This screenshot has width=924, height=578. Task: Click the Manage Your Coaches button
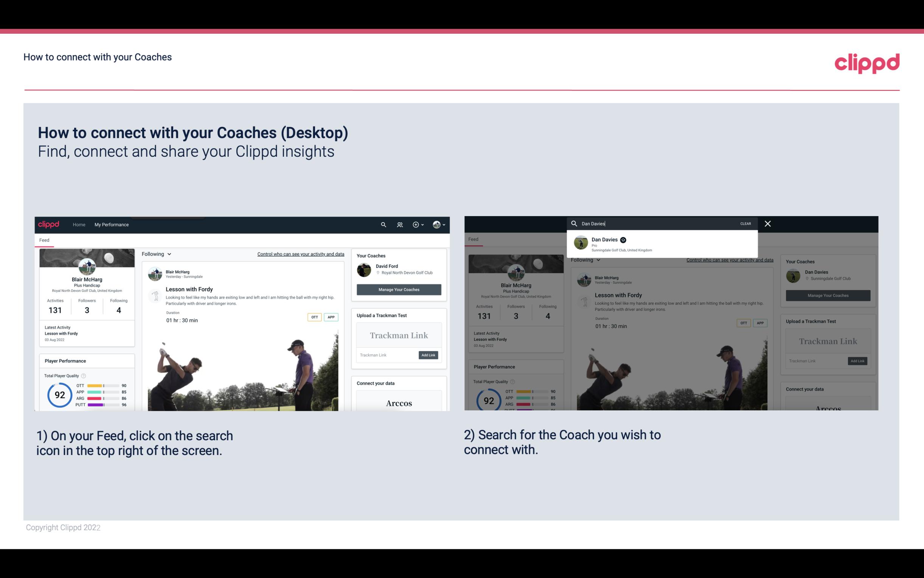tap(399, 289)
